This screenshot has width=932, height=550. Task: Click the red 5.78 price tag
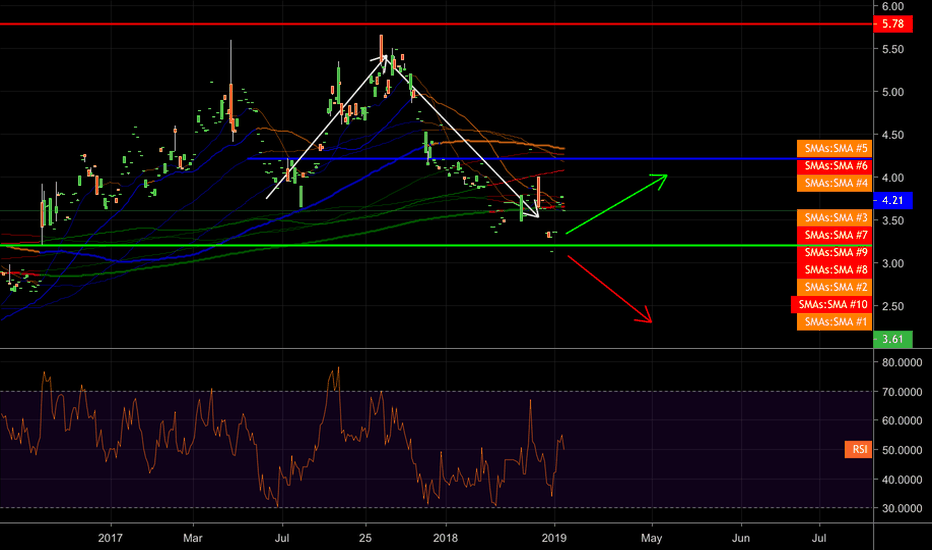893,24
